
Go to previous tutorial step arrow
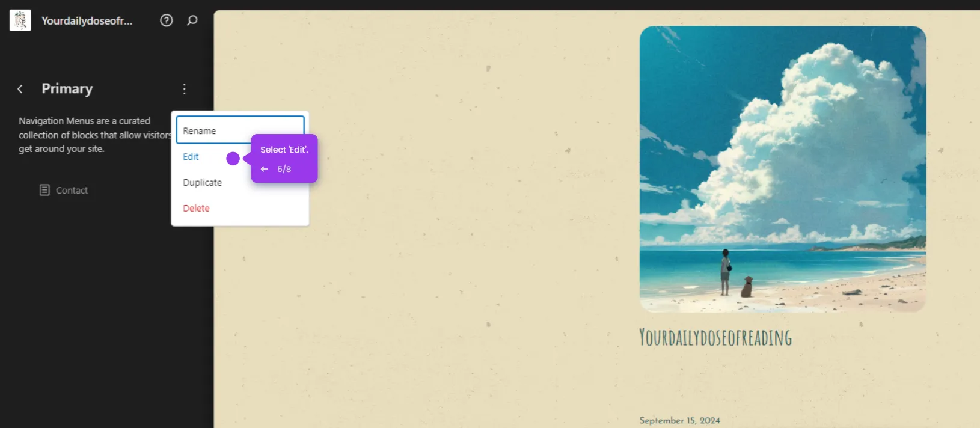pyautogui.click(x=265, y=169)
